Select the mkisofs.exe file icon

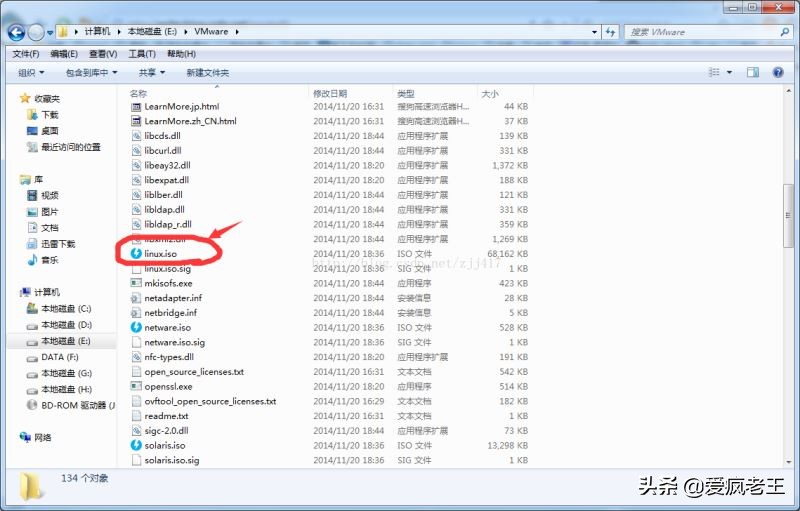tap(136, 283)
